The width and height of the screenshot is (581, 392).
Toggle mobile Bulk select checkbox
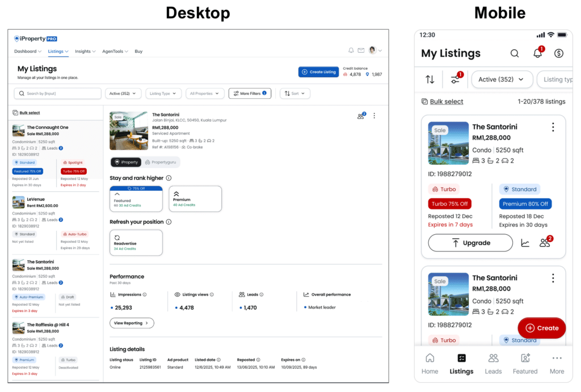click(x=424, y=102)
